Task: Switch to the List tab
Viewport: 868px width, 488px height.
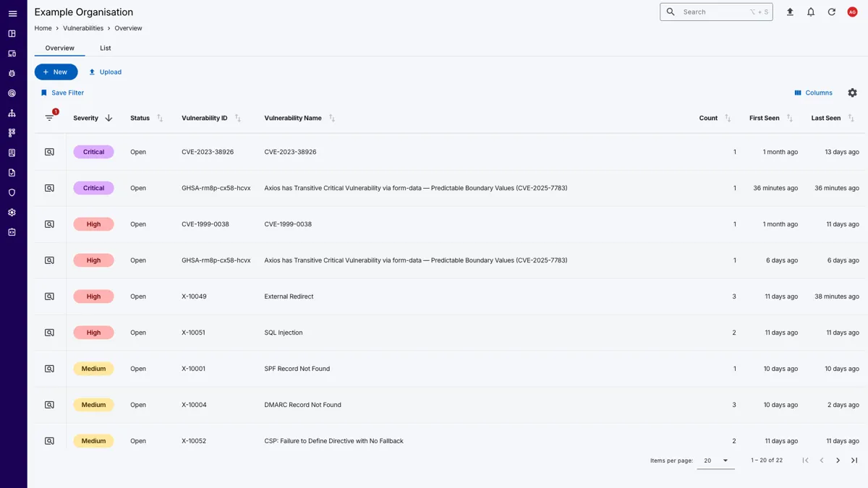Action: (106, 48)
